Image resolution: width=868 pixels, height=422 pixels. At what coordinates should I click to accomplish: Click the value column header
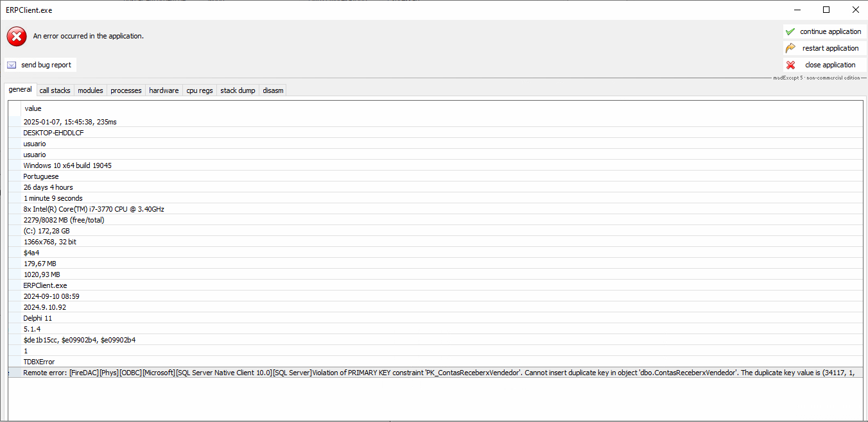33,108
